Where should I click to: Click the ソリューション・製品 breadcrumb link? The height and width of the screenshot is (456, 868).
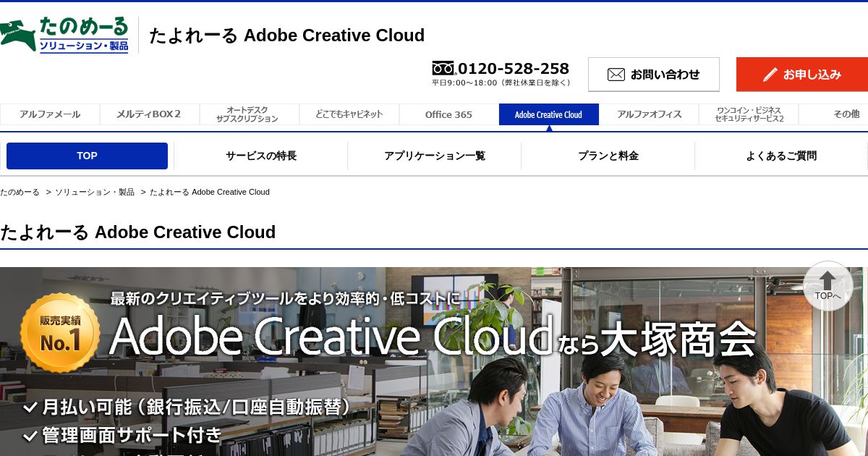[95, 192]
